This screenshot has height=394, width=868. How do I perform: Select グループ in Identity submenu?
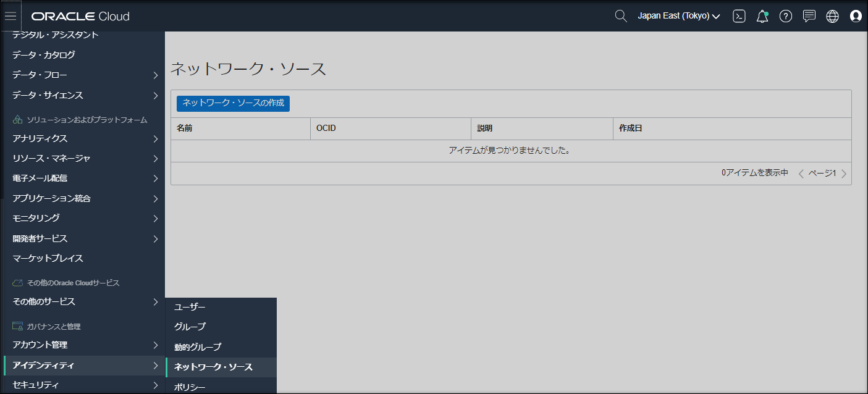(221, 327)
